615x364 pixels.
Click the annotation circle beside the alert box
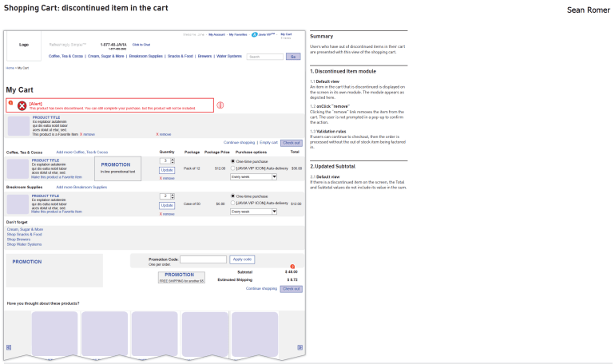[220, 105]
